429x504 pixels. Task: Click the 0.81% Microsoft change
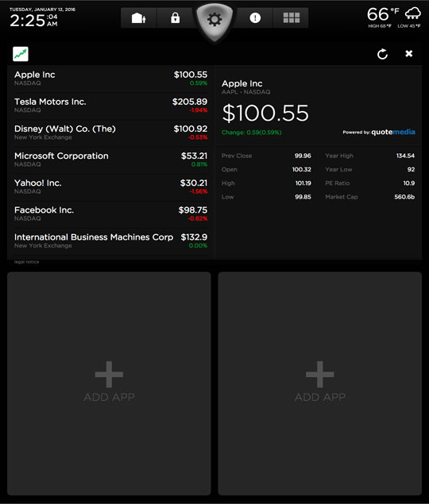click(199, 164)
